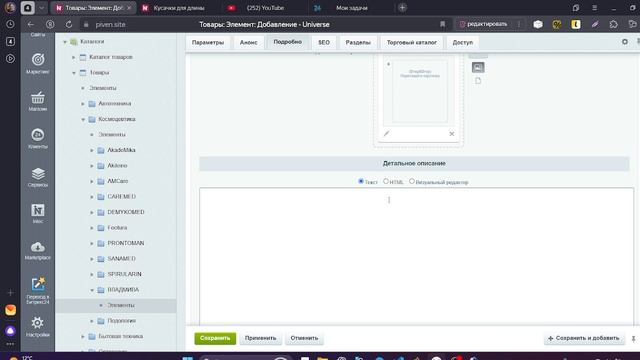This screenshot has width=640, height=360.
Task: Remove the image with X icon
Action: click(451, 134)
